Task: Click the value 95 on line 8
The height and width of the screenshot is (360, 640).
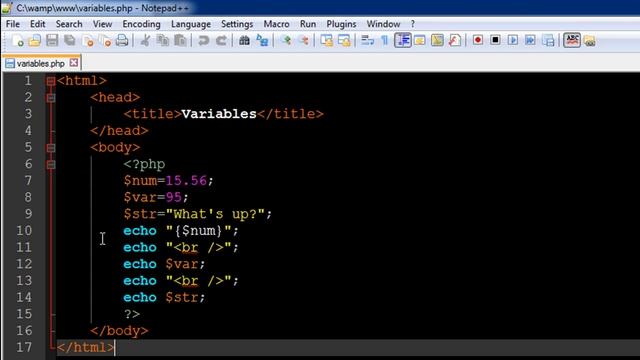Action: (174, 197)
